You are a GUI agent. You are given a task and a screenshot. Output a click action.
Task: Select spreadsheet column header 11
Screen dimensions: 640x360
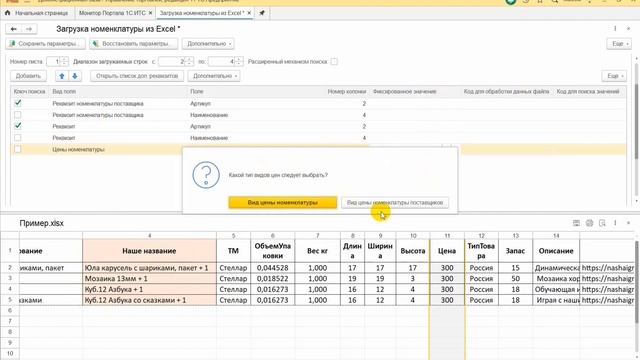(x=447, y=236)
